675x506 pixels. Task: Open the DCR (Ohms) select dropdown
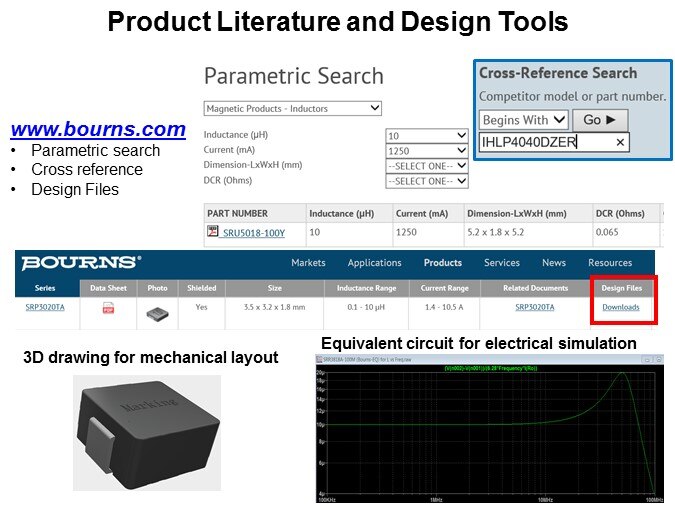[x=427, y=181]
